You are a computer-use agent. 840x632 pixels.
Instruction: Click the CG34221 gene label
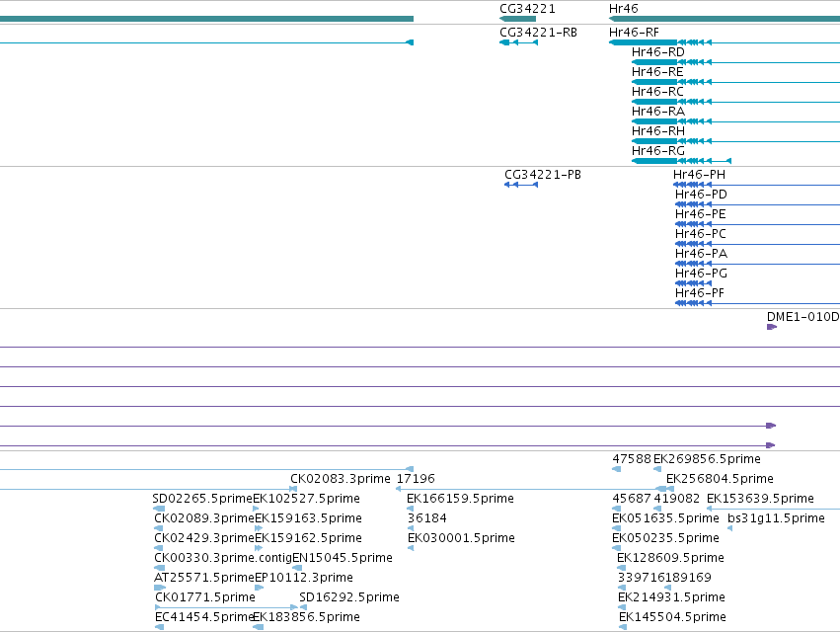[527, 9]
